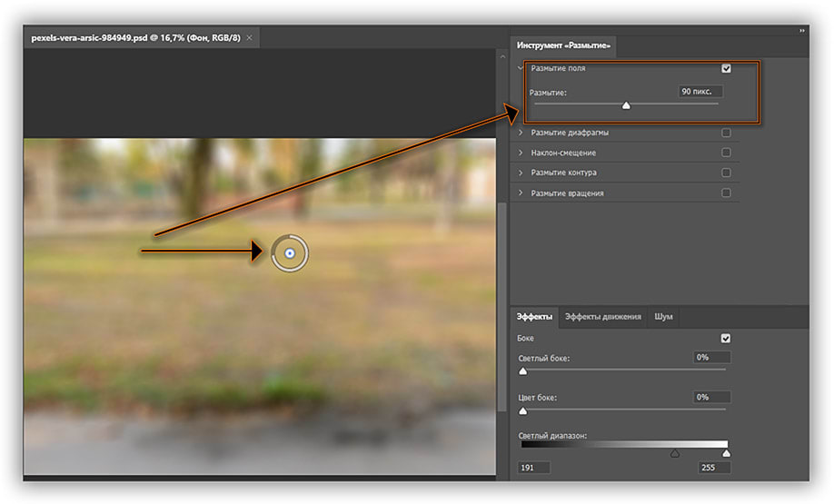Close the pexels-vera-arsic-984949.psd document tab
The image size is (834, 504).
[250, 38]
